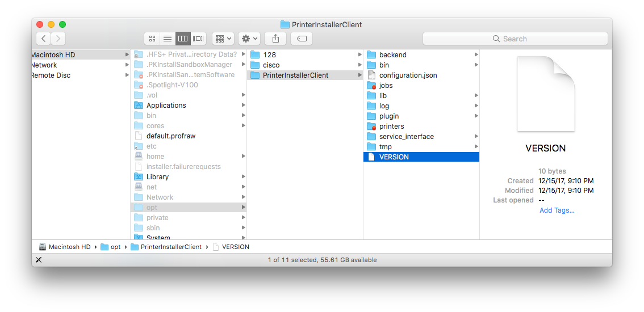Expand the service_interface folder arrow
The height and width of the screenshot is (312, 644).
(x=476, y=136)
